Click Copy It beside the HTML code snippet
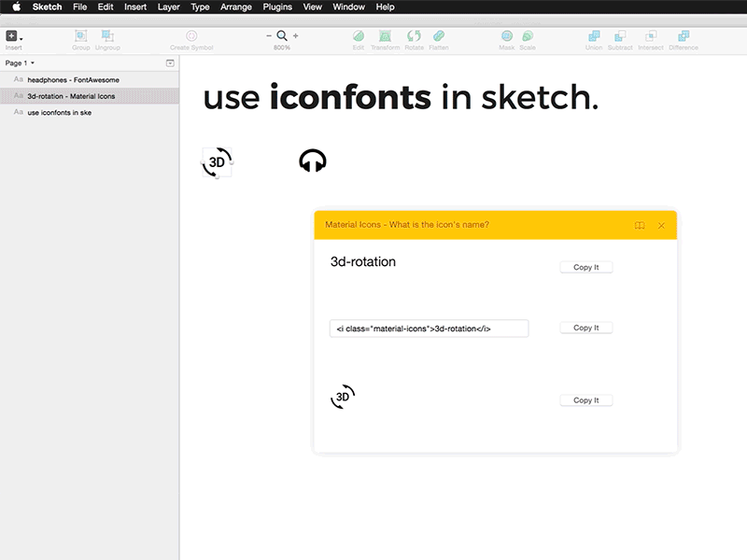 tap(585, 328)
